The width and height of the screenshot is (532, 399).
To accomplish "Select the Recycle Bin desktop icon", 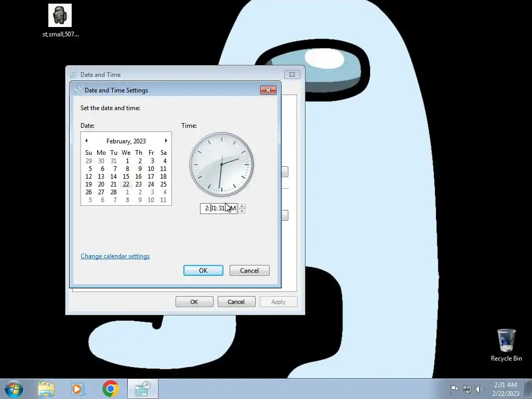I will 506,345.
